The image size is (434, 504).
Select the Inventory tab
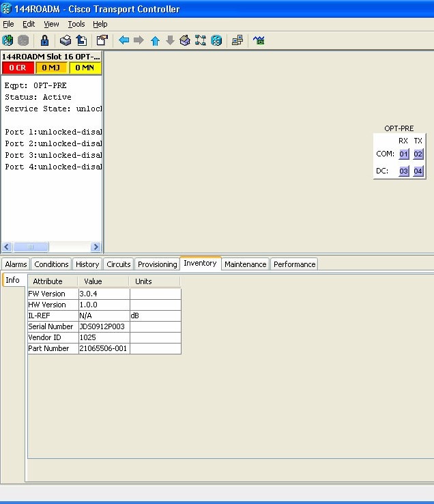[200, 263]
